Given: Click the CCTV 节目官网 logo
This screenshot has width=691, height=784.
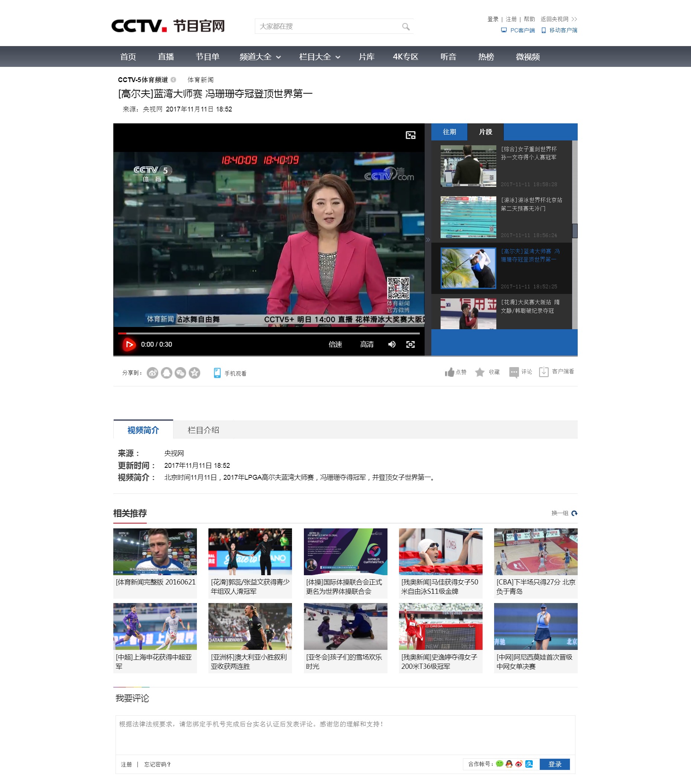Looking at the screenshot, I should coord(168,26).
